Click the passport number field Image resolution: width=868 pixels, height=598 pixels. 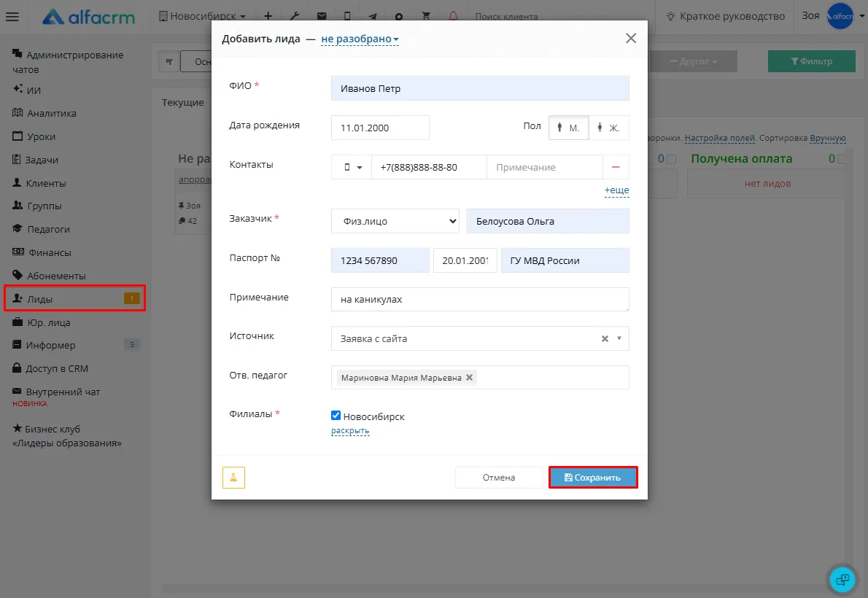(x=380, y=260)
